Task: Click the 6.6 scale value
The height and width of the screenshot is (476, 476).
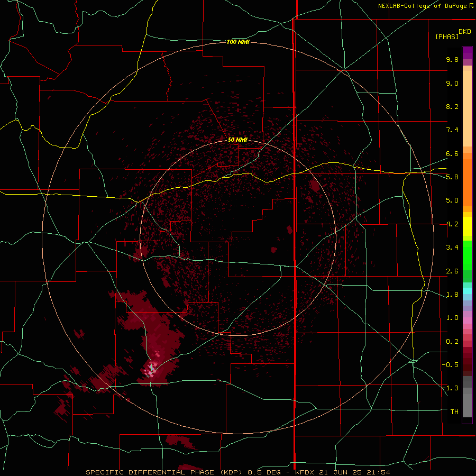Action: (x=452, y=153)
